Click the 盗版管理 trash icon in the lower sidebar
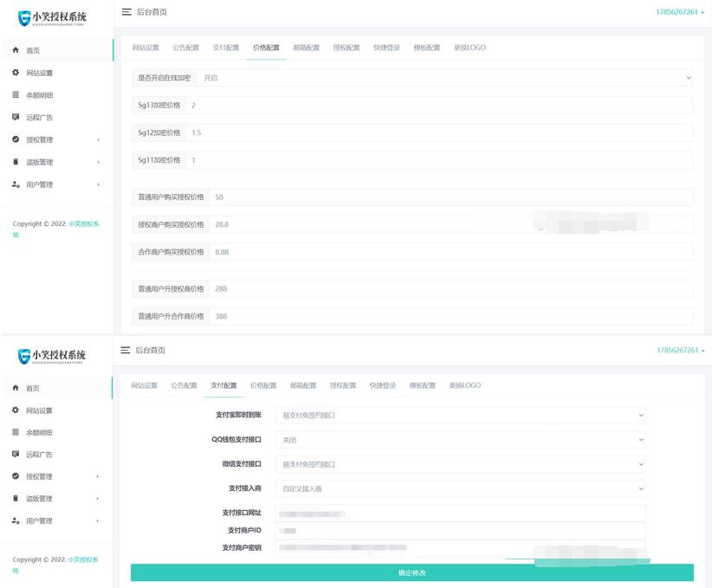 coord(16,499)
